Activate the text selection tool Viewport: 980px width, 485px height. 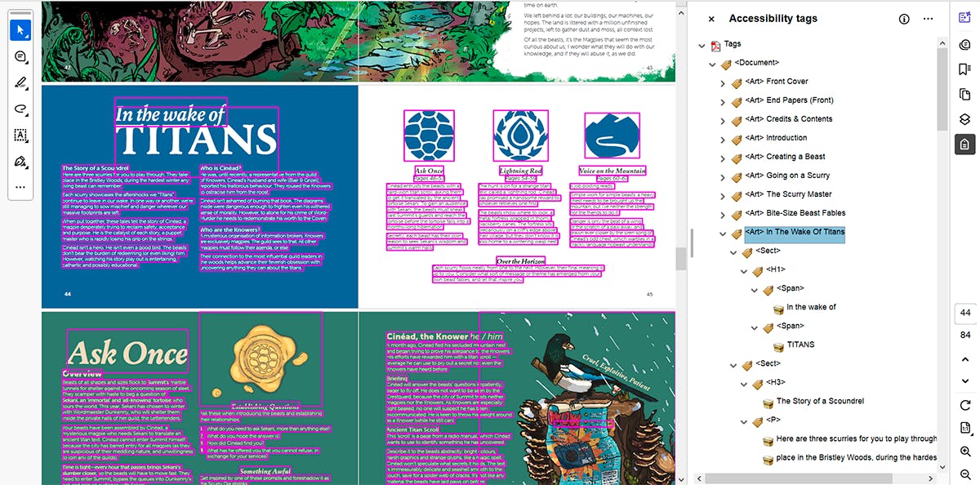[x=20, y=136]
